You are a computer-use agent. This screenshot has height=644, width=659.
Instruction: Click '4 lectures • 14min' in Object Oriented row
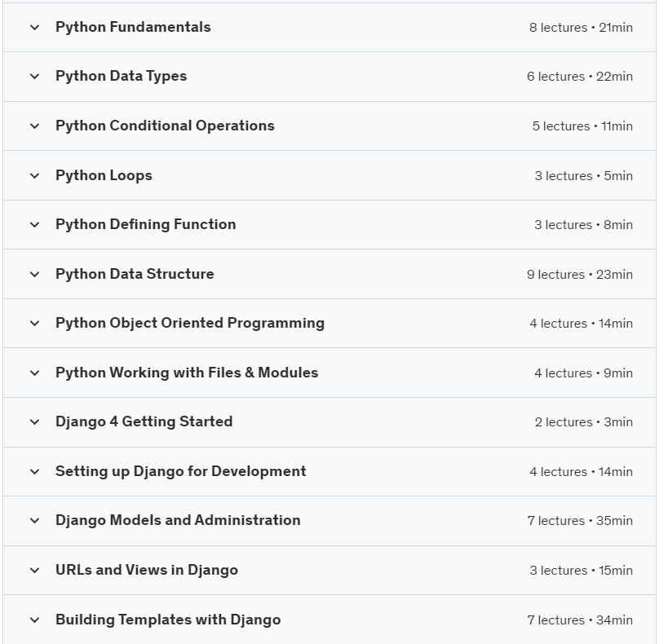coord(581,324)
